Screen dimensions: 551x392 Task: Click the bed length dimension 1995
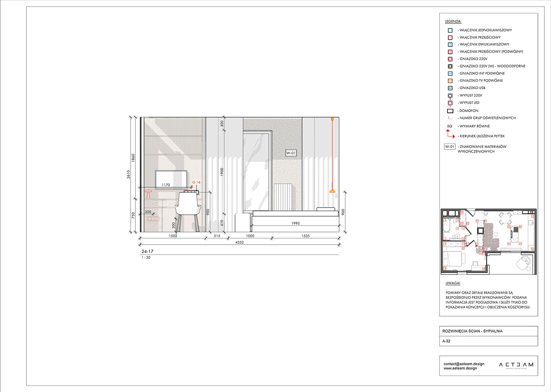(296, 223)
